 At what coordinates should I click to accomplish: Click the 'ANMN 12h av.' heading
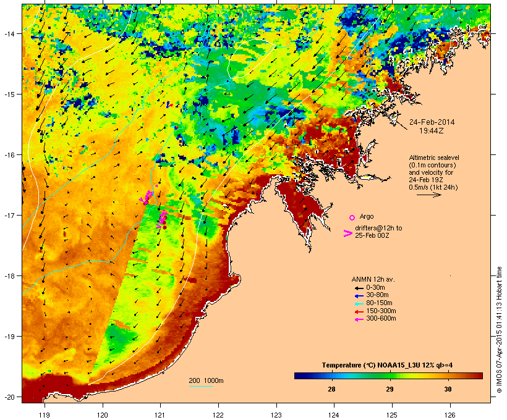click(x=373, y=279)
